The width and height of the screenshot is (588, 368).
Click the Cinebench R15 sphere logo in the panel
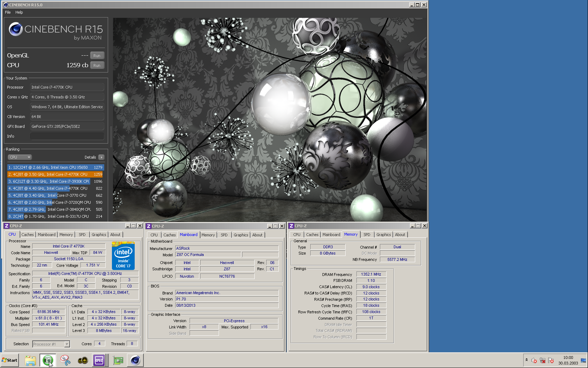pos(16,29)
